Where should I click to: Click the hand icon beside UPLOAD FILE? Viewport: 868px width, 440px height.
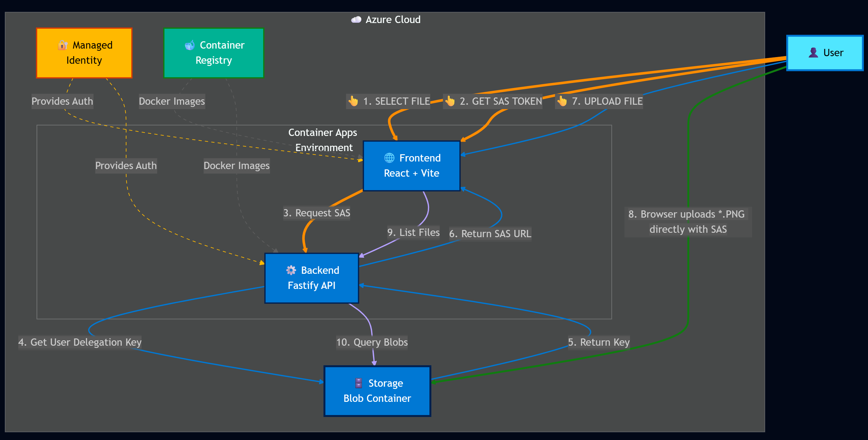pos(562,101)
